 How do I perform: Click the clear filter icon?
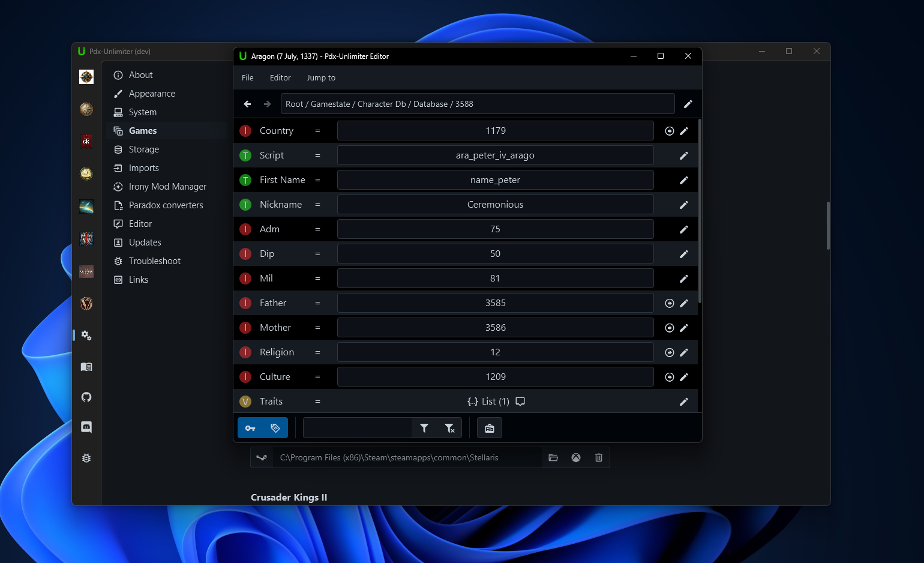click(x=449, y=428)
